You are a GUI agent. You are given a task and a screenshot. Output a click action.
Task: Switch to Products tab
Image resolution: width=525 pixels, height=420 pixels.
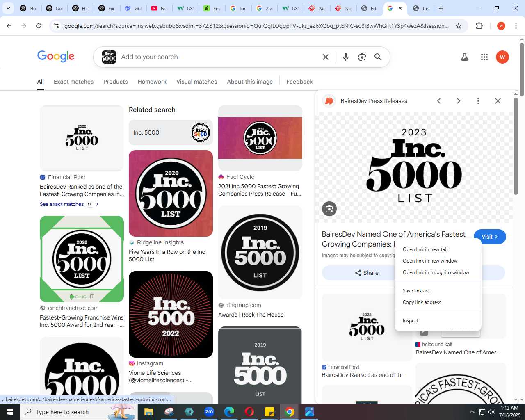click(116, 82)
